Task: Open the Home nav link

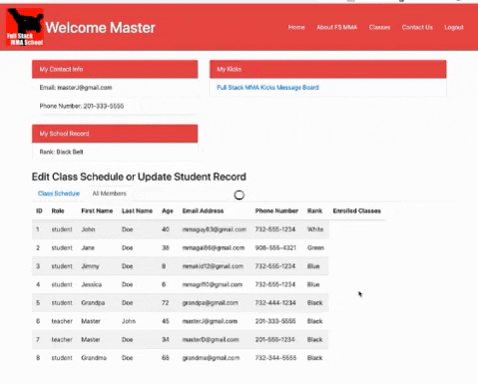Action: click(x=296, y=27)
